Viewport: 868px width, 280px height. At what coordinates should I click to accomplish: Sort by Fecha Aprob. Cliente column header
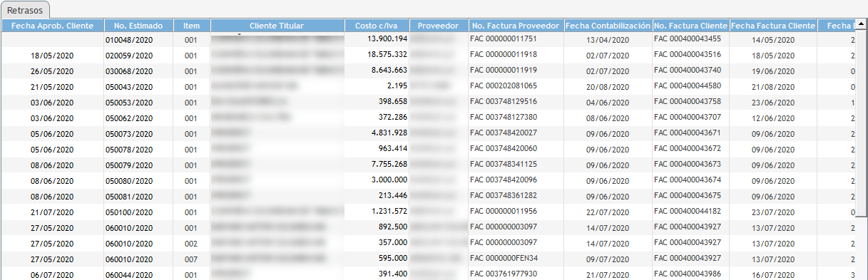pos(53,26)
